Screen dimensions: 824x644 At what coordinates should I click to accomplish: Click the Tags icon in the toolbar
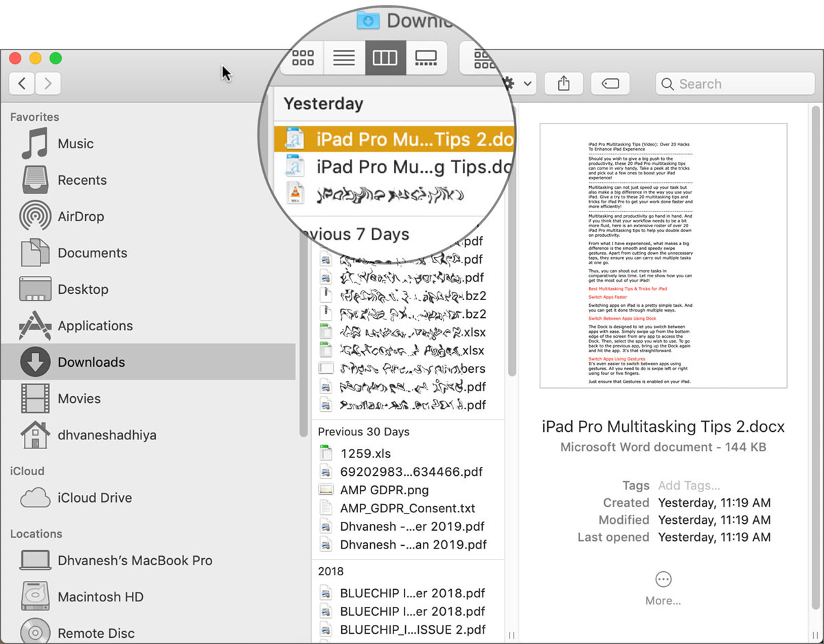[610, 83]
